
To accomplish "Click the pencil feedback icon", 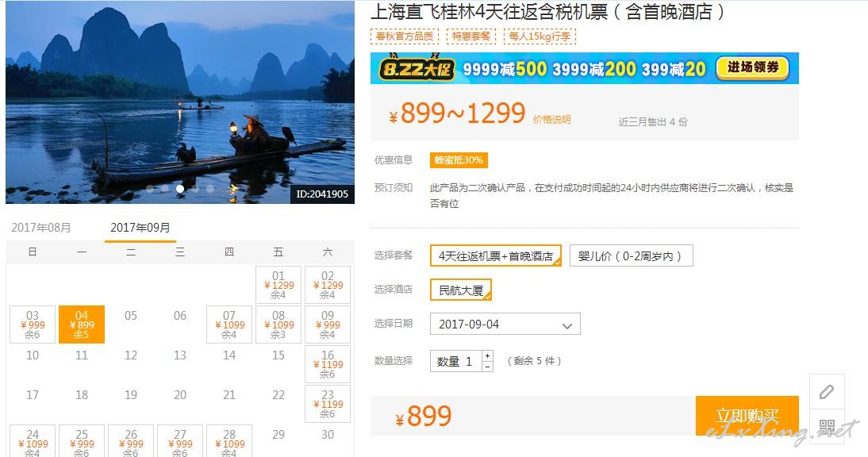I will click(827, 392).
